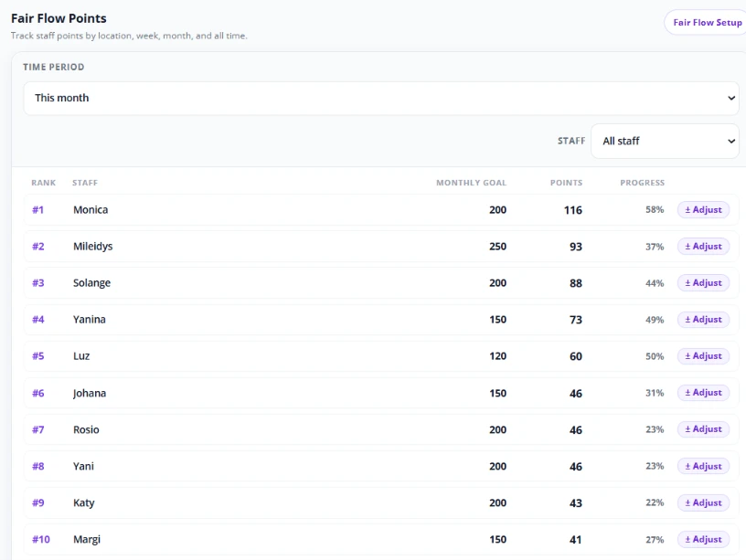This screenshot has height=560, width=746.
Task: Click Monica's 58% progress value
Action: (655, 209)
